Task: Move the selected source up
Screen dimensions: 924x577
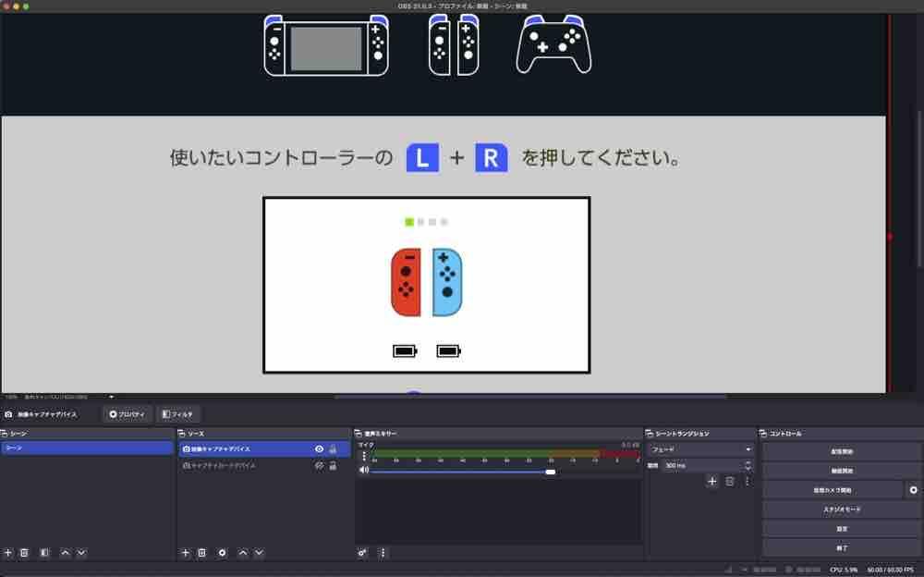Action: (x=243, y=553)
